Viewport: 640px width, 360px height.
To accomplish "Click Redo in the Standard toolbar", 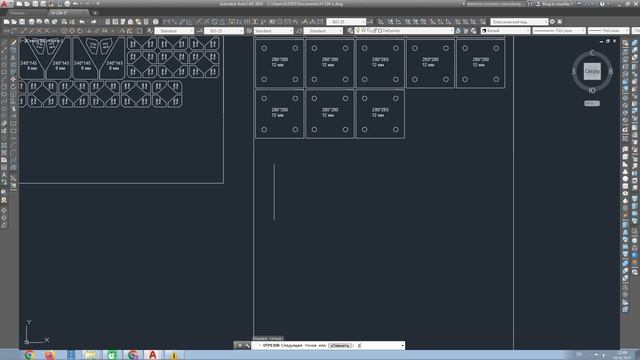I will [x=93, y=22].
